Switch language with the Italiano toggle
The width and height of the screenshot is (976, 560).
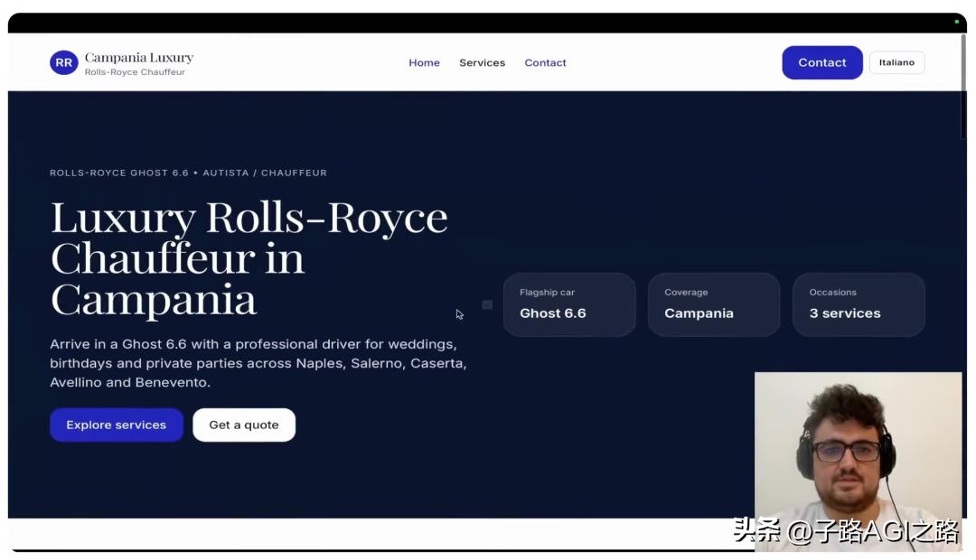click(896, 62)
